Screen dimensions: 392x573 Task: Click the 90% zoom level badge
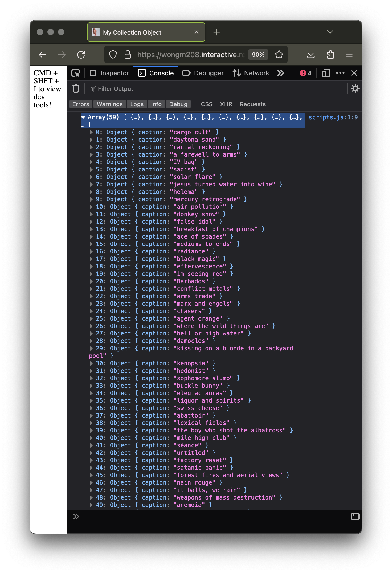258,55
